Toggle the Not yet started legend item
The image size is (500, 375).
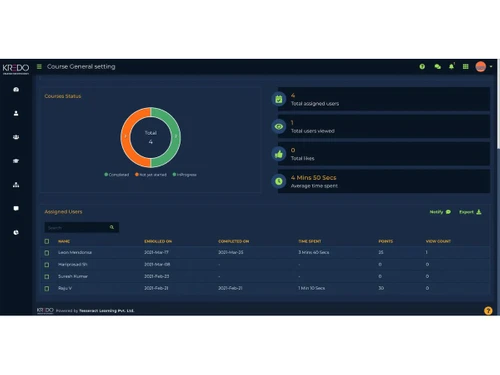151,175
